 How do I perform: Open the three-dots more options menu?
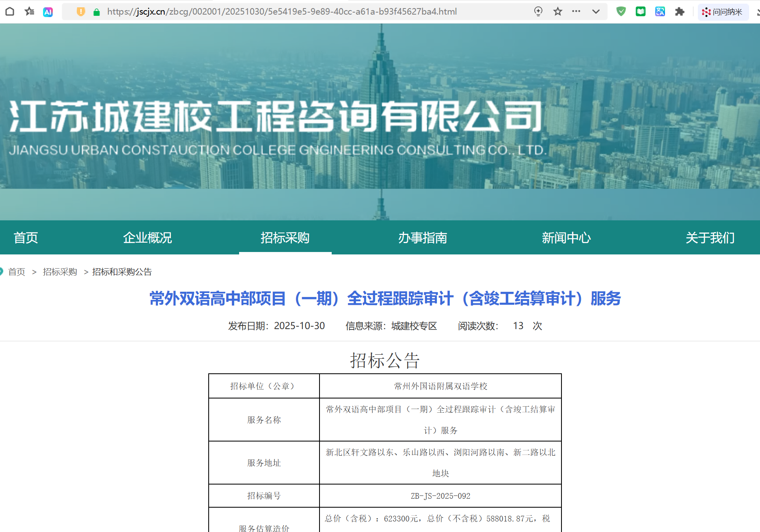click(x=576, y=11)
